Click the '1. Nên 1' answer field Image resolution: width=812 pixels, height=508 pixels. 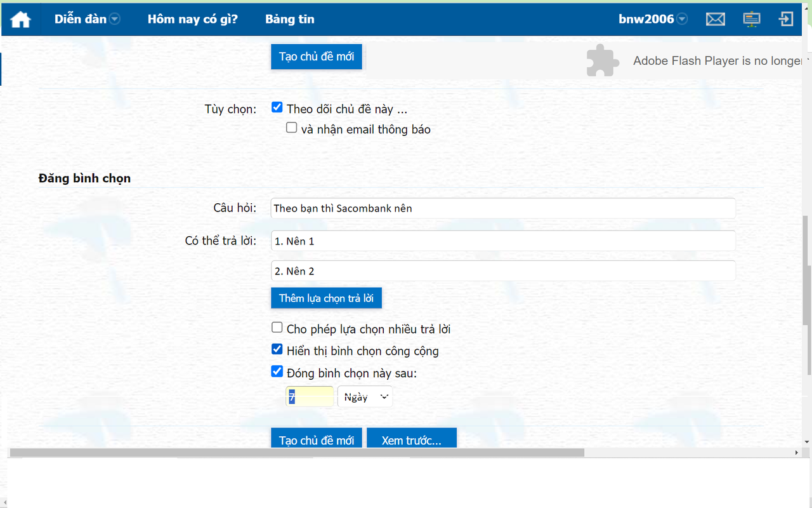coord(503,241)
